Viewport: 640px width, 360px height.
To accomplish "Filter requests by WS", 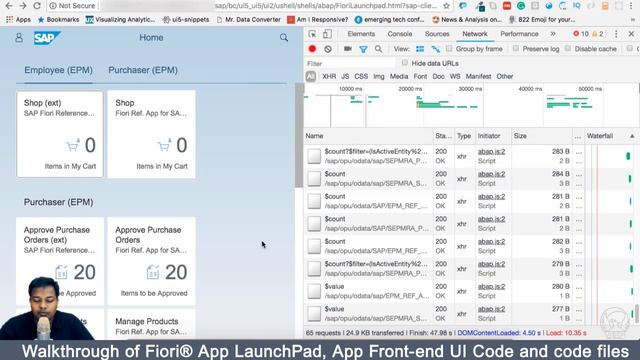I will click(x=455, y=76).
